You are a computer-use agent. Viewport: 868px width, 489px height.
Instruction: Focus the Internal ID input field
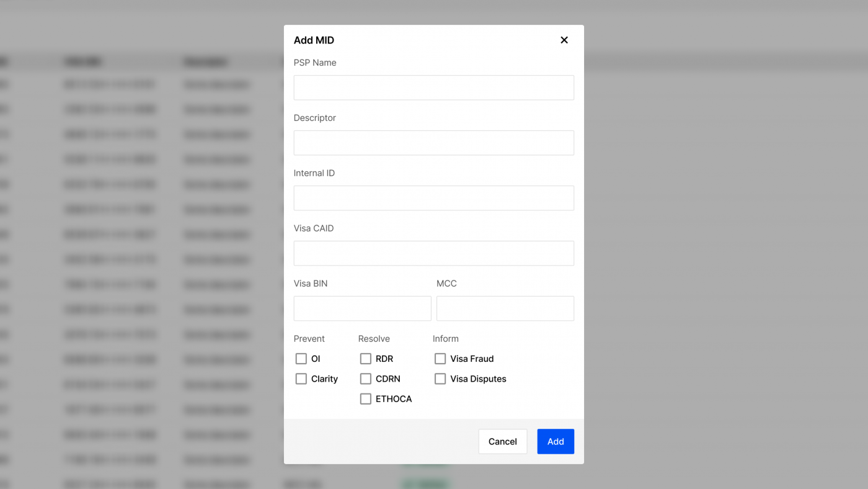[433, 198]
